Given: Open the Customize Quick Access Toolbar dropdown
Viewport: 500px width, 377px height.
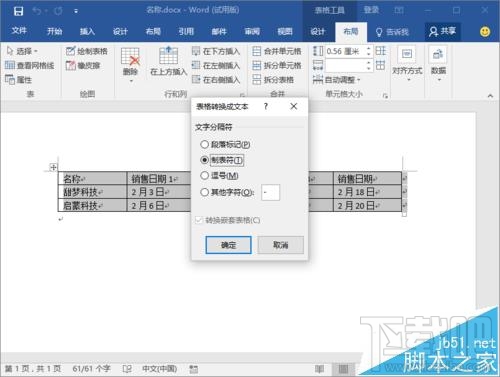Looking at the screenshot, I should [76, 12].
